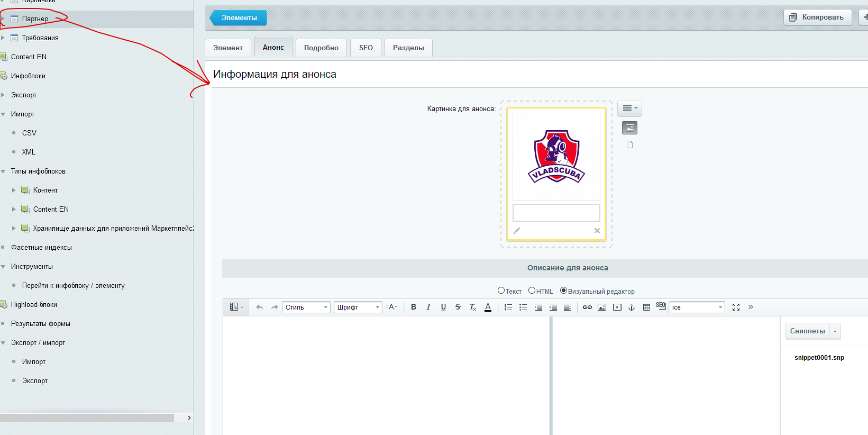Open Highload-блоки in sidebar

[34, 304]
